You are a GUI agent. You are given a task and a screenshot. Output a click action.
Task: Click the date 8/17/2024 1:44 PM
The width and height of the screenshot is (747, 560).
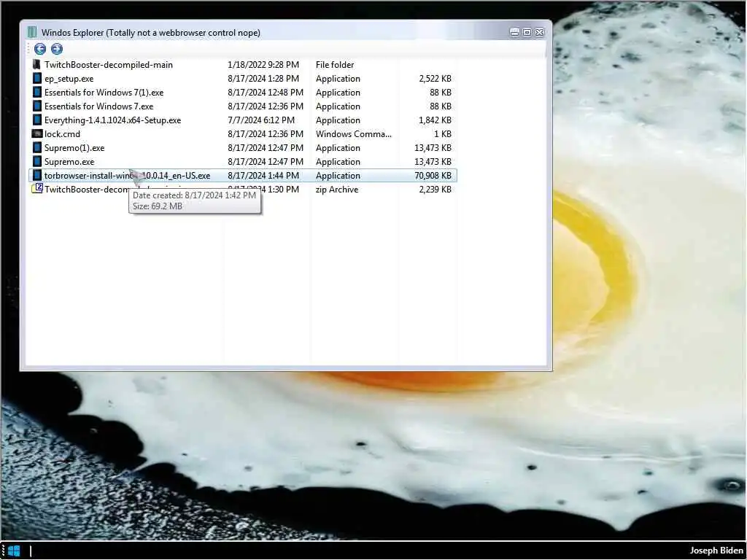[263, 175]
